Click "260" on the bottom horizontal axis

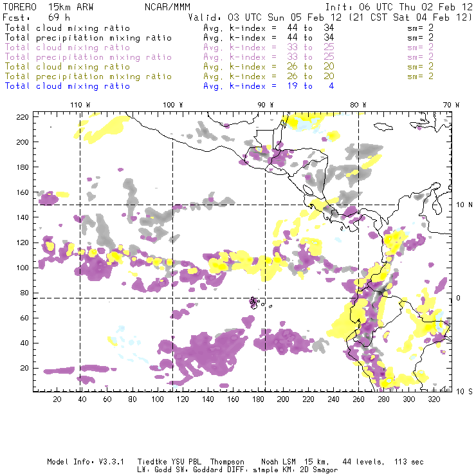pyautogui.click(x=358, y=399)
